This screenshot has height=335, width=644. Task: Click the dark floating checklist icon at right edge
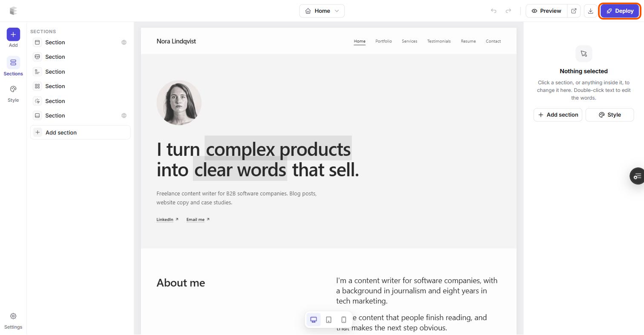[637, 176]
